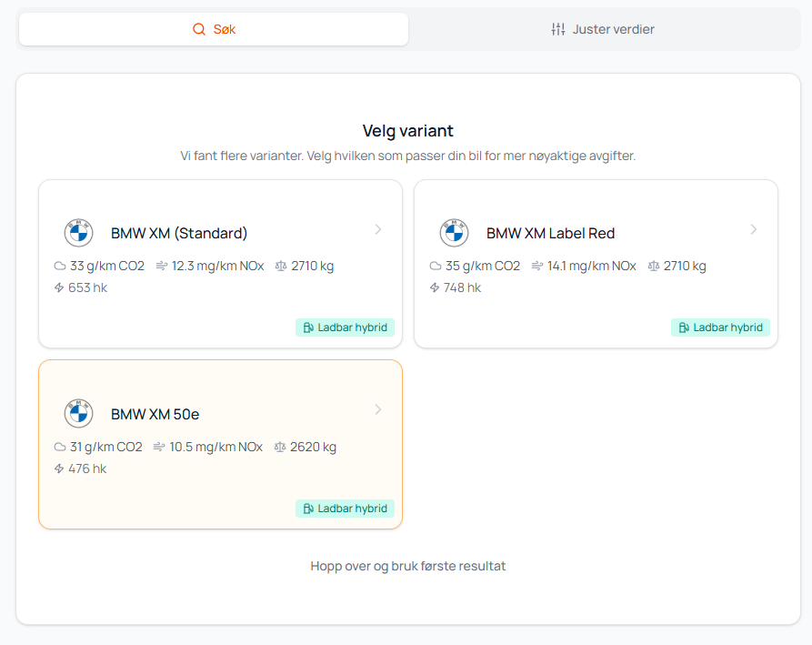
Task: Click the BMW logo on XM (Standard) card
Action: coord(79,233)
